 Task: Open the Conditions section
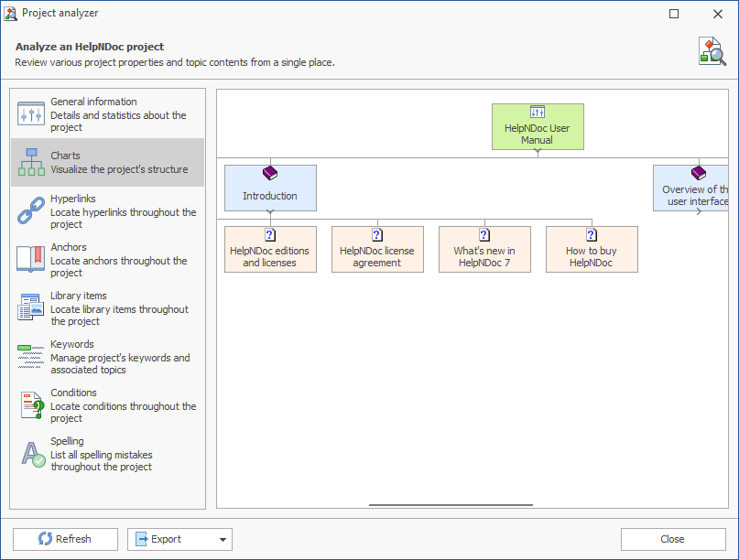(107, 405)
